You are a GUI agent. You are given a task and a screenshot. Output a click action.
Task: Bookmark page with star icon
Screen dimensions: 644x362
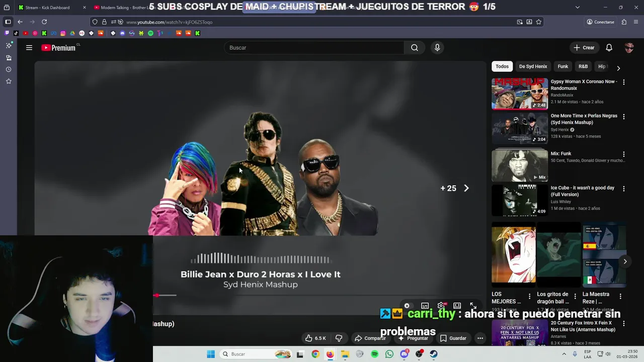539,22
